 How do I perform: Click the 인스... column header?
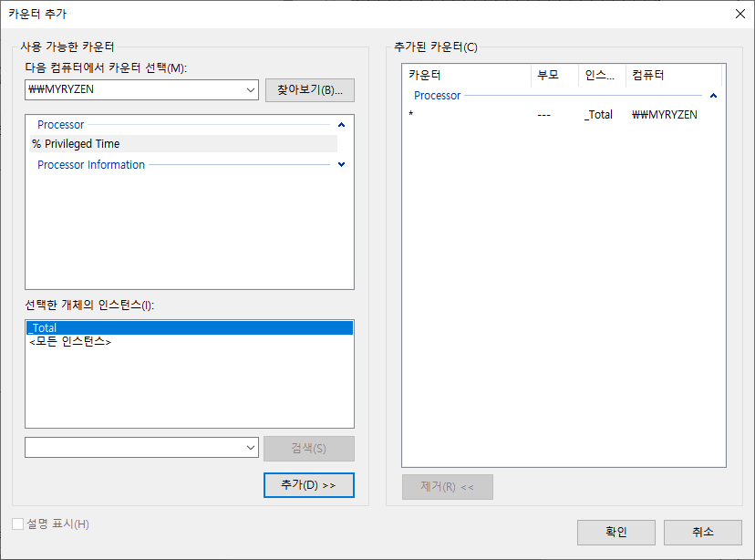tap(602, 75)
